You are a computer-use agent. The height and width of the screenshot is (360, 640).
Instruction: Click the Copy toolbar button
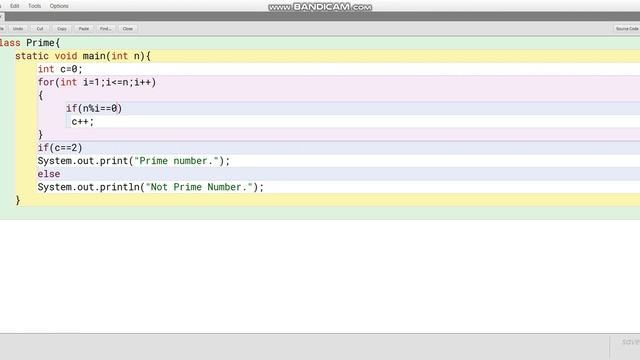(x=62, y=29)
